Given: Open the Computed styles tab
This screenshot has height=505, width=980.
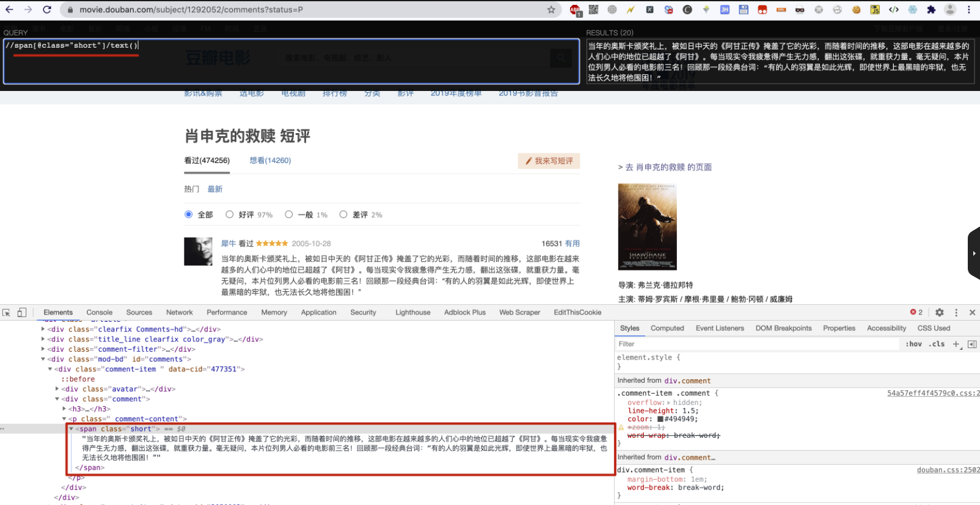Looking at the screenshot, I should (667, 328).
